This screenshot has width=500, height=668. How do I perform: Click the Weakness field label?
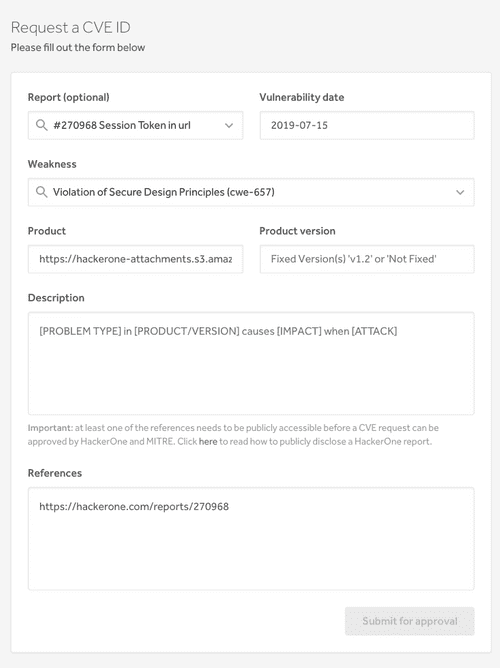(52, 164)
